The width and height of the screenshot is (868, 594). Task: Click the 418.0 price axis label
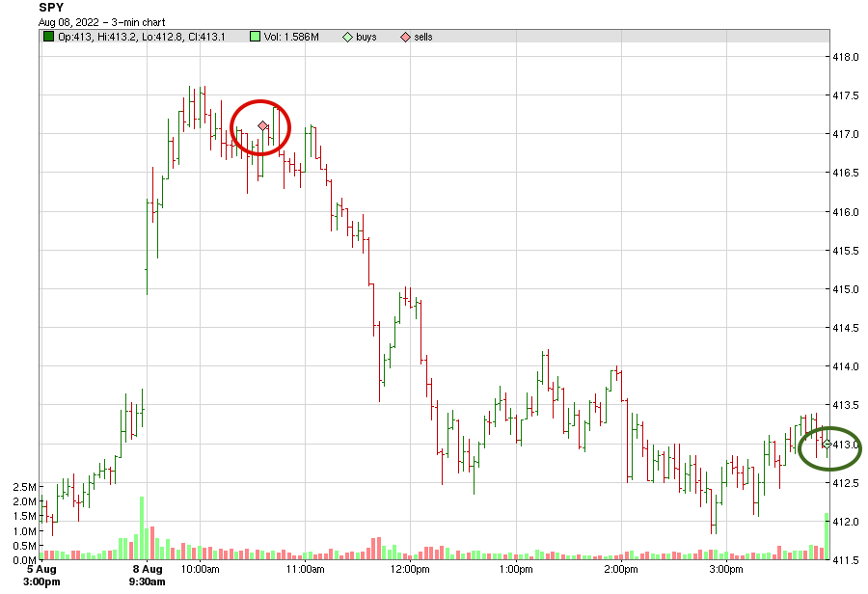tap(846, 57)
